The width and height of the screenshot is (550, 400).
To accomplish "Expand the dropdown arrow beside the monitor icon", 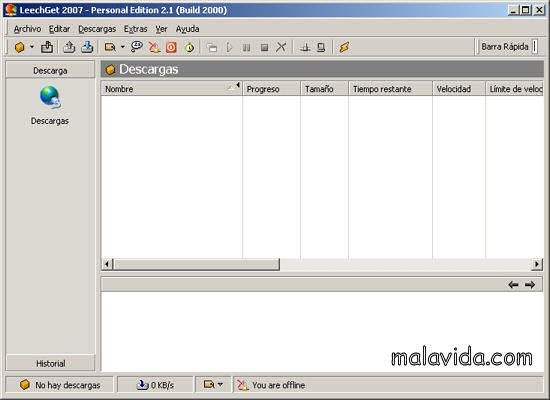I will 122,47.
